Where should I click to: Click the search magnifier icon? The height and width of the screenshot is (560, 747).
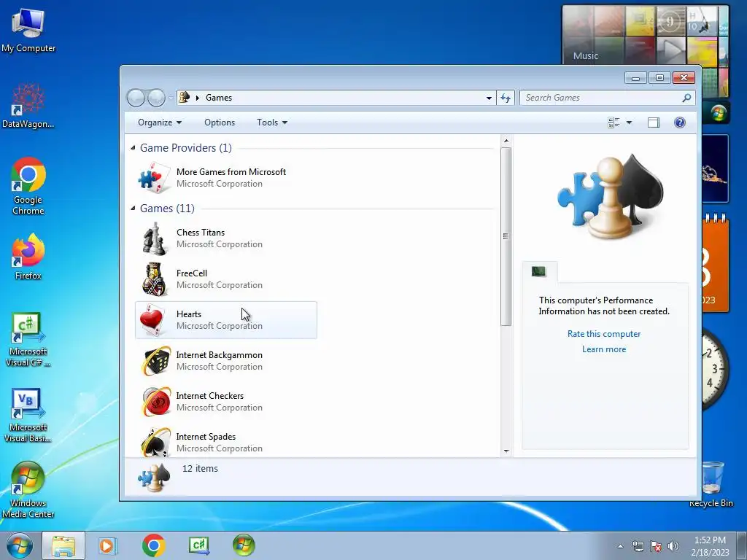pyautogui.click(x=686, y=98)
